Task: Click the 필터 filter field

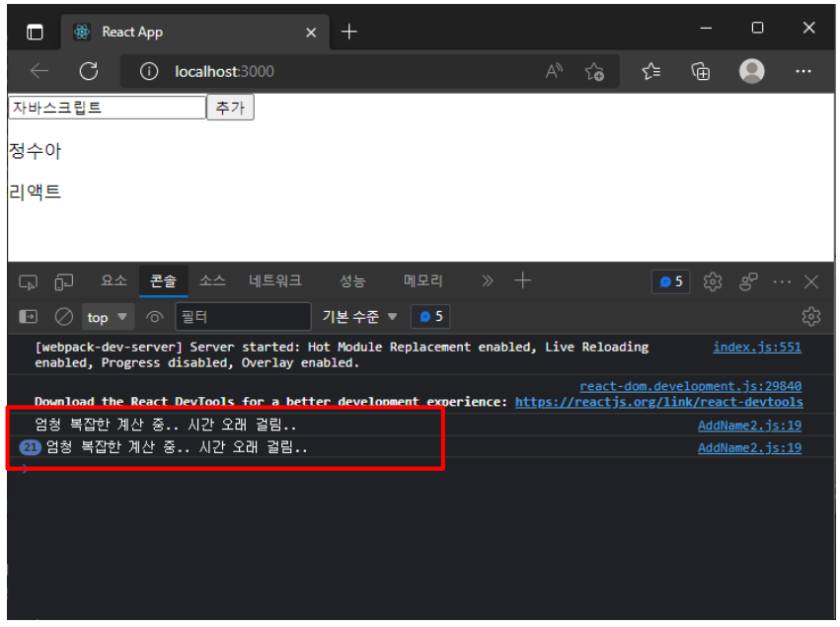Action: pos(243,317)
